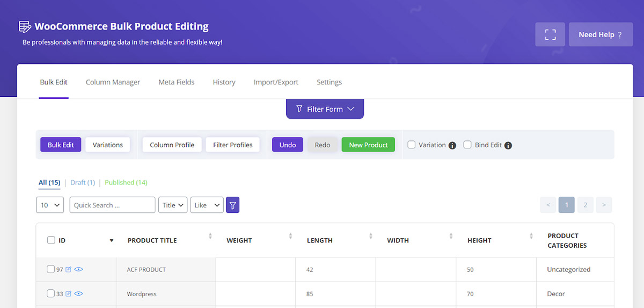Viewport: 644px width, 308px height.
Task: Check the row checkbox for product 33
Action: pyautogui.click(x=50, y=293)
